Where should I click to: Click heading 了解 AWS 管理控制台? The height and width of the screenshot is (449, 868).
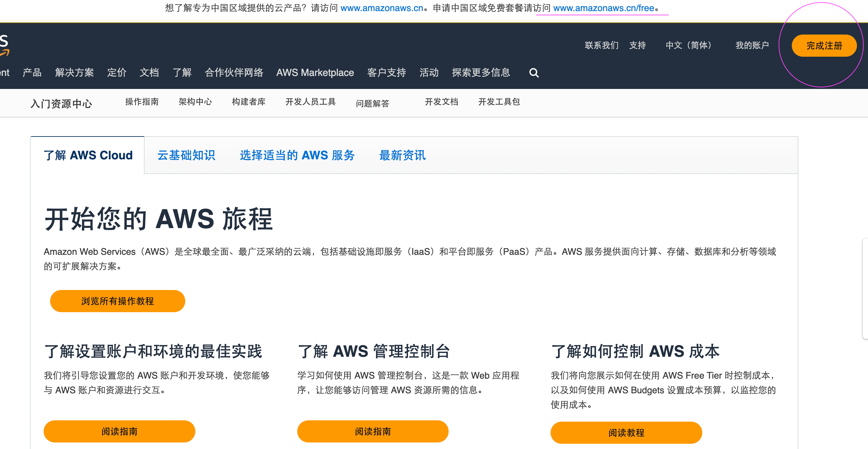[x=374, y=351]
